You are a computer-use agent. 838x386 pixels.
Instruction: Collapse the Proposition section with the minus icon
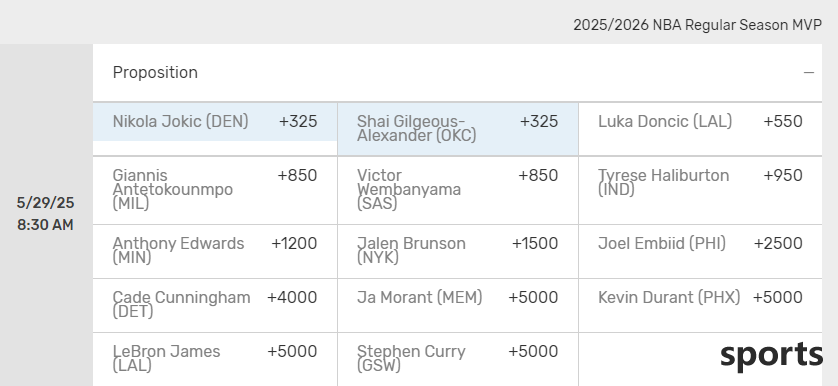(809, 73)
